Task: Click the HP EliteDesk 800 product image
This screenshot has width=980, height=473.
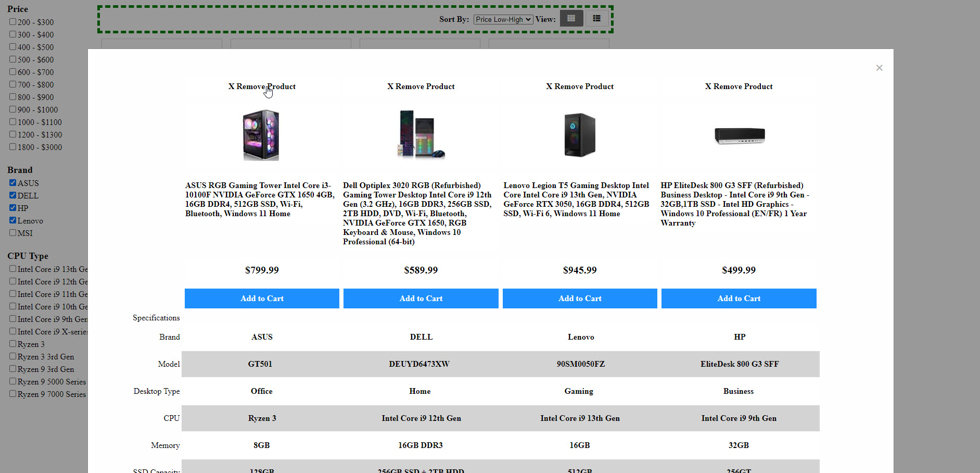Action: pos(739,135)
